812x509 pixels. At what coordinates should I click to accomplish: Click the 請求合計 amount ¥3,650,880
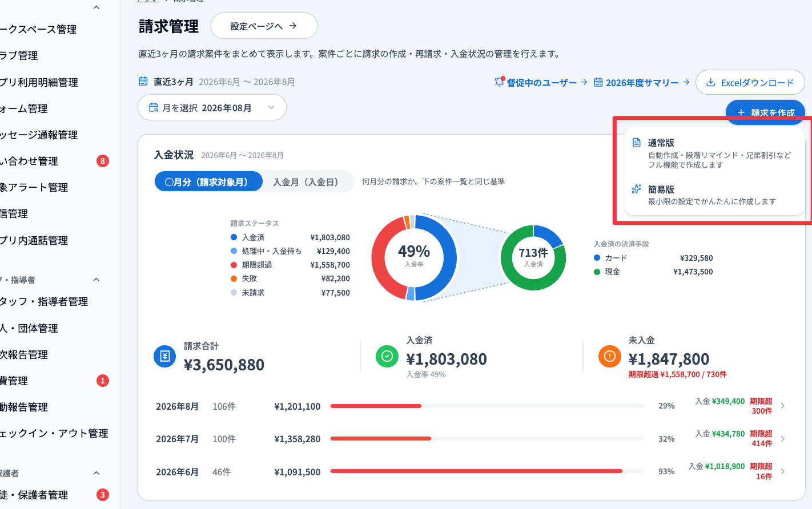(x=224, y=365)
